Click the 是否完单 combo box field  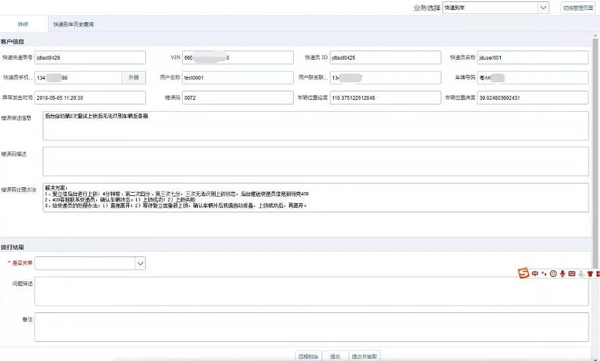click(90, 263)
